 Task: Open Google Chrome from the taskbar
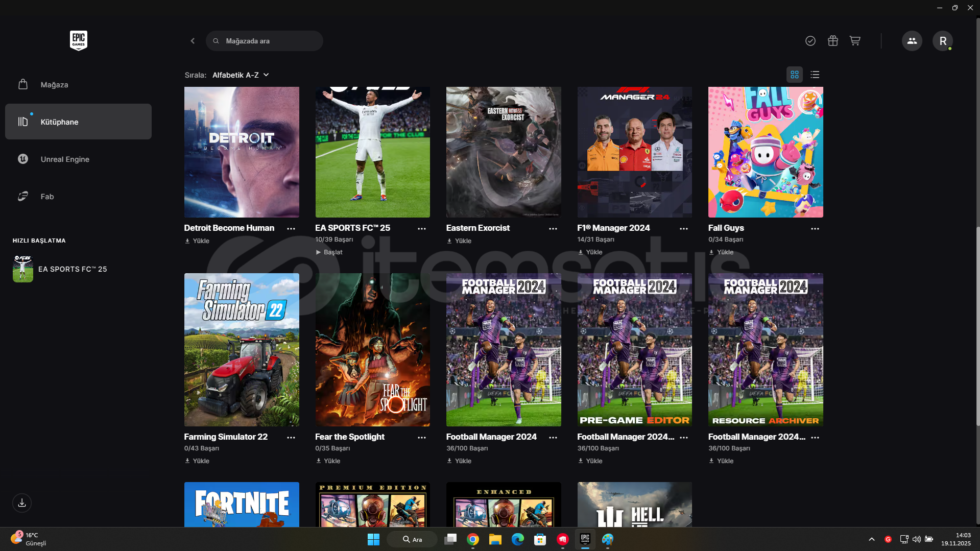tap(473, 539)
